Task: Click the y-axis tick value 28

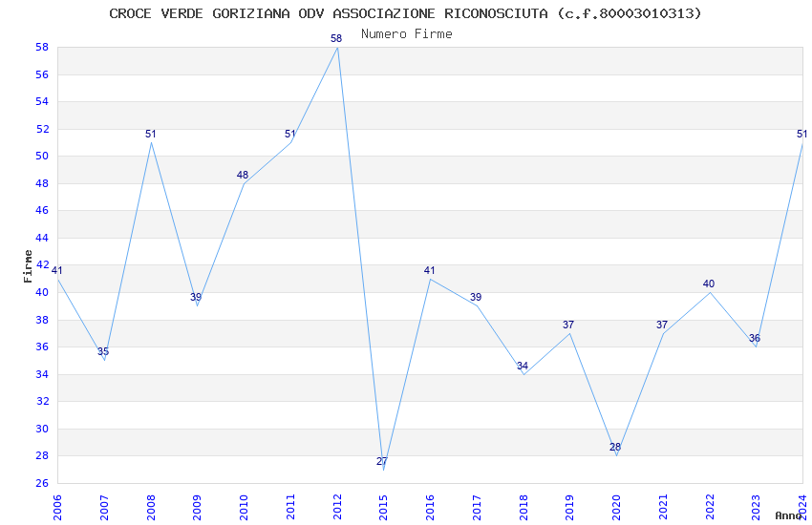Action: 42,455
